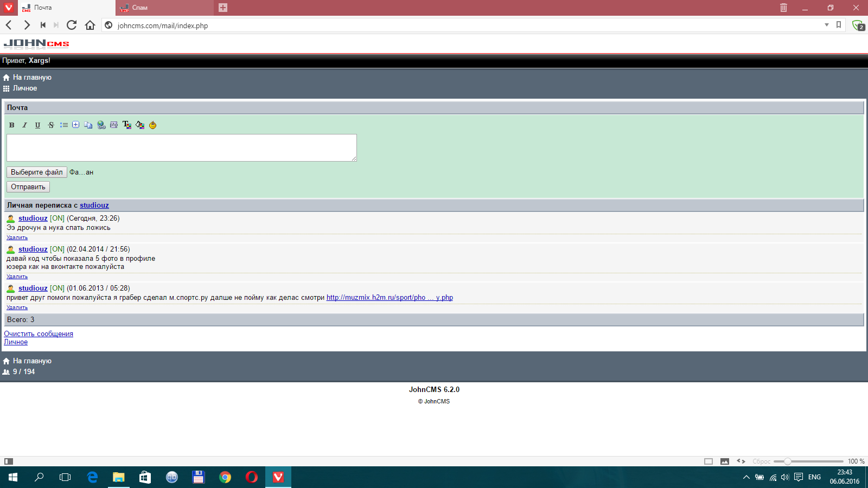Reload the current page
This screenshot has width=868, height=488.
point(72,25)
